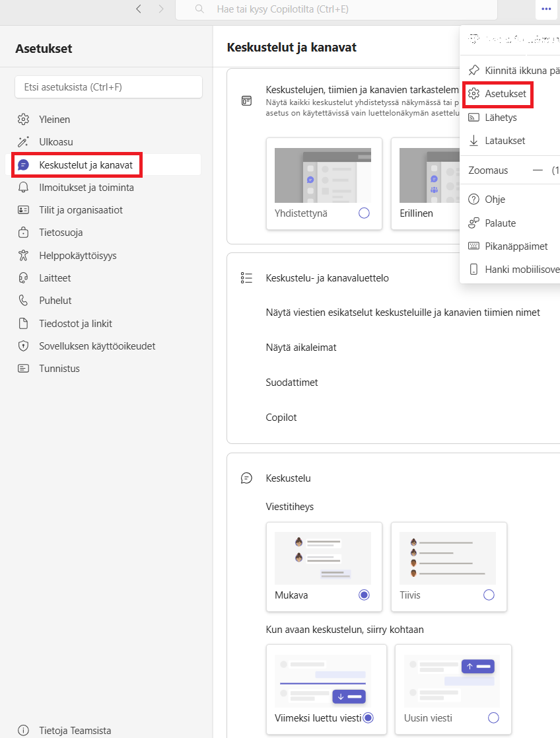560x738 pixels.
Task: Click Näytä viestien esikatselut setting text
Action: [x=403, y=313]
